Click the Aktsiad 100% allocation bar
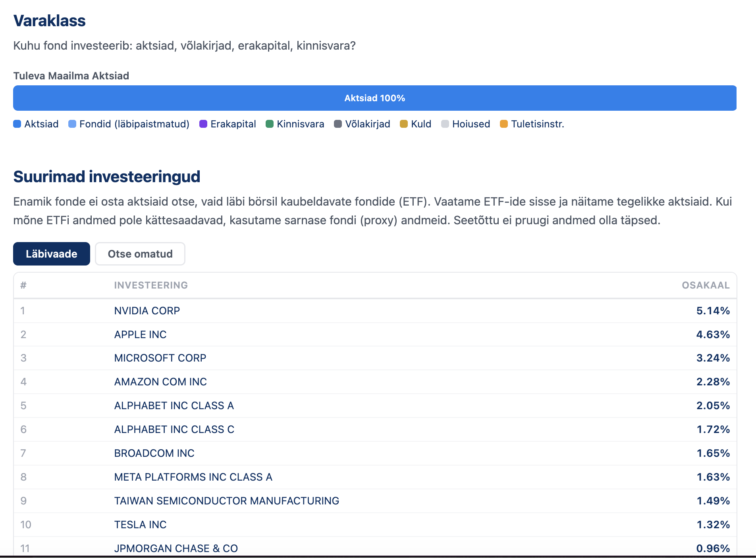Image resolution: width=756 pixels, height=558 pixels. 375,98
